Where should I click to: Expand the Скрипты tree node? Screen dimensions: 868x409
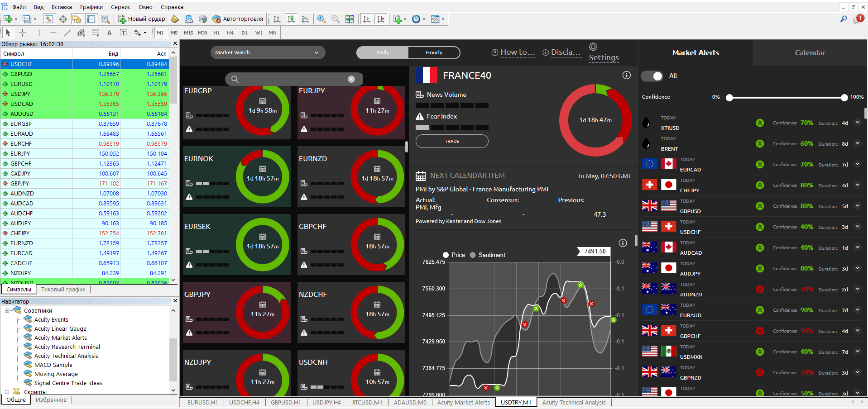(7, 392)
